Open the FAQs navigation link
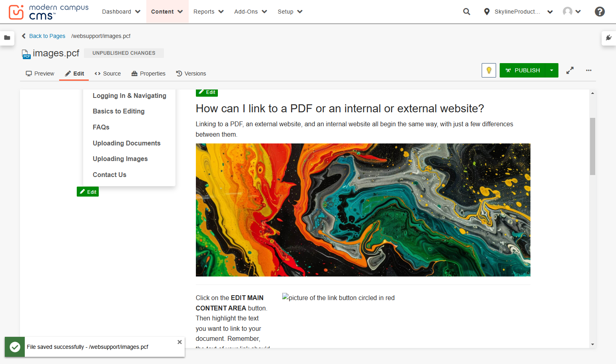This screenshot has height=364, width=616. 101,127
